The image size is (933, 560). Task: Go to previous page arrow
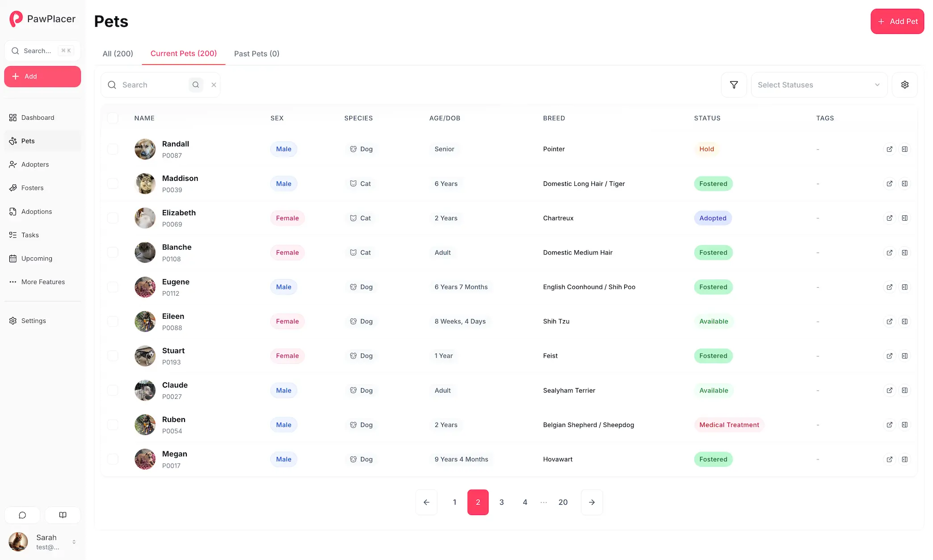(426, 502)
